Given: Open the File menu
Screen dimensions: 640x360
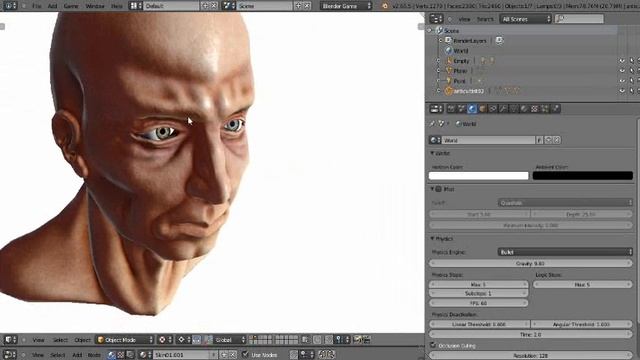Looking at the screenshot, I should coord(36,6).
